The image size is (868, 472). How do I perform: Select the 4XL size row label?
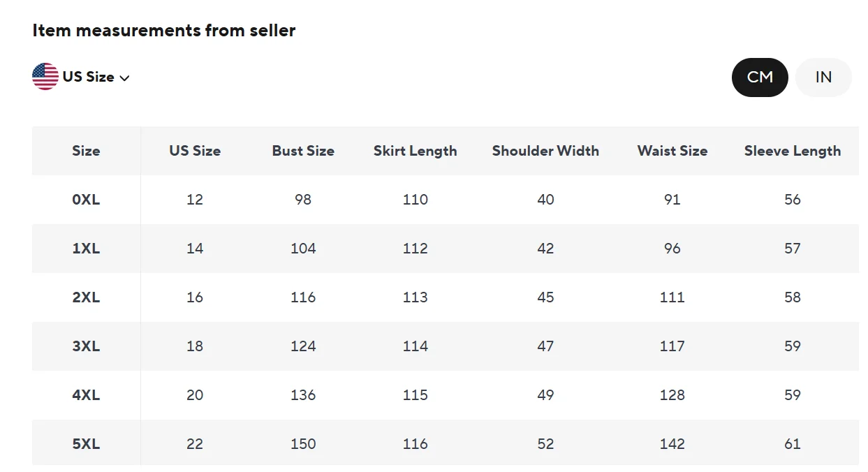[x=86, y=395]
